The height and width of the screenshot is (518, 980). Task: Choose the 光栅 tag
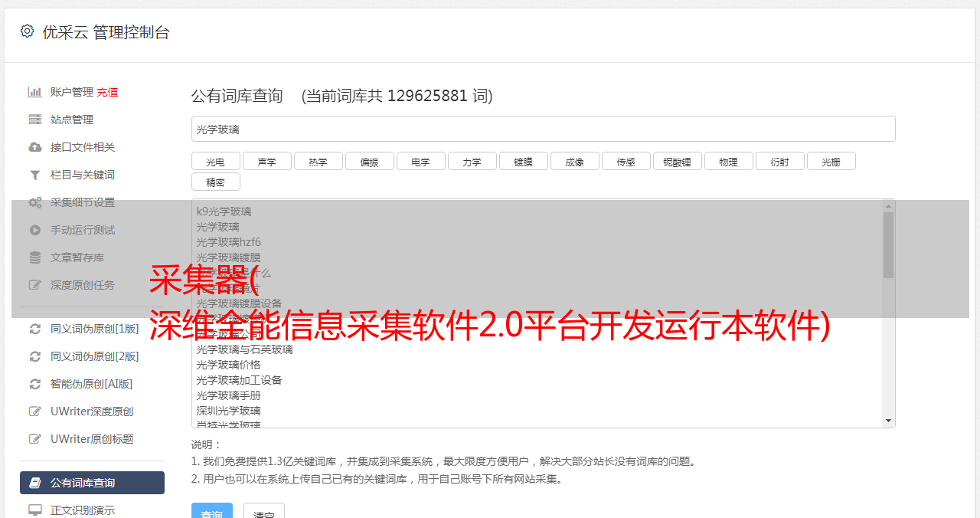pyautogui.click(x=831, y=161)
